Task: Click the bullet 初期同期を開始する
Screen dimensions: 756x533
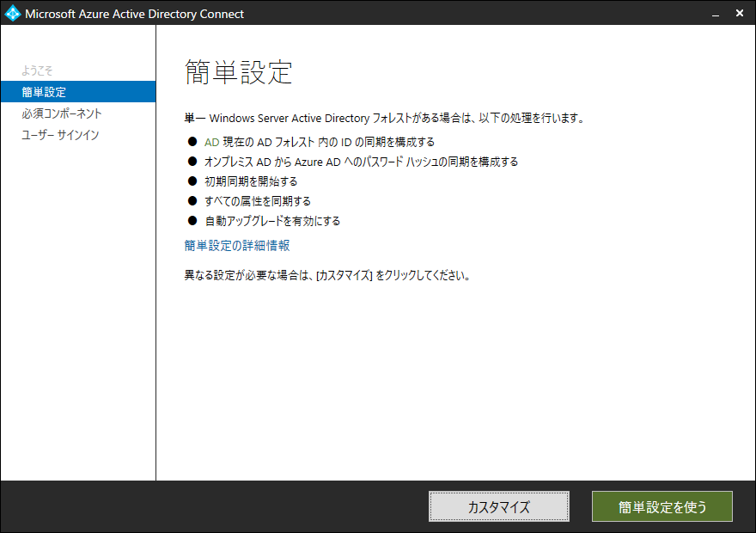Action: pos(251,181)
